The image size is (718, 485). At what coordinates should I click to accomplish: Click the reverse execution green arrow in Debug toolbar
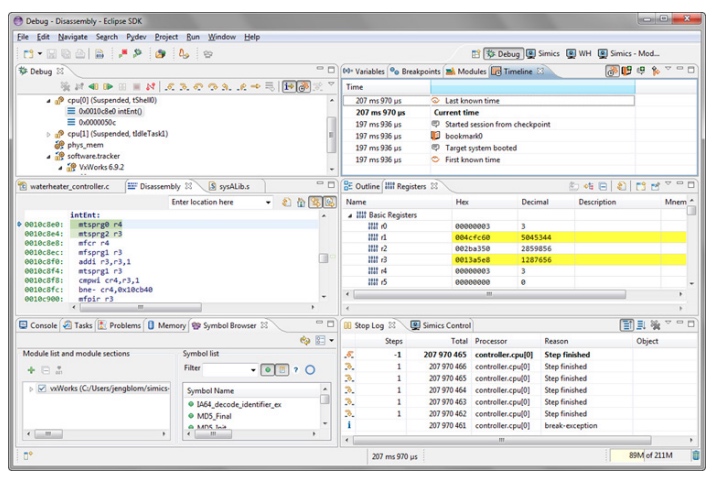tap(93, 86)
